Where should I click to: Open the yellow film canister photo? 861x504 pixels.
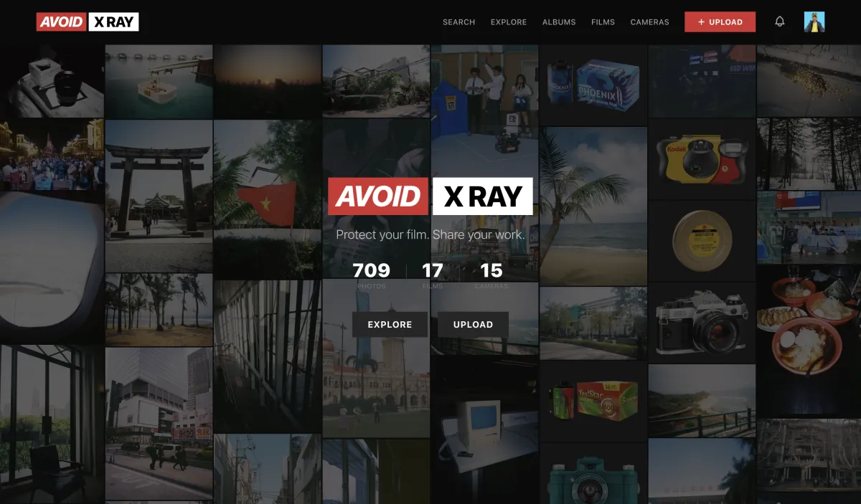701,240
